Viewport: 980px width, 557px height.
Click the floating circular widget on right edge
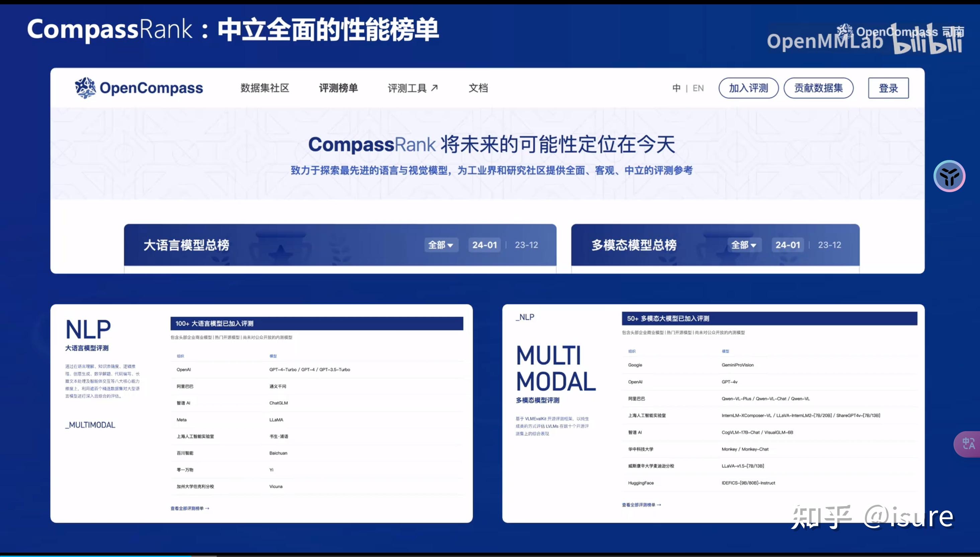point(950,176)
